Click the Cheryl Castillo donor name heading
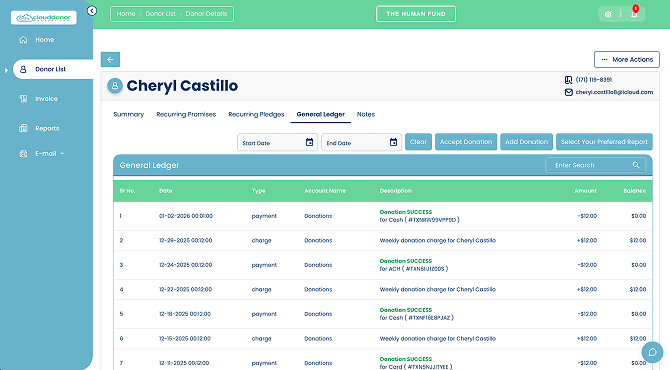This screenshot has height=370, width=670. 182,86
